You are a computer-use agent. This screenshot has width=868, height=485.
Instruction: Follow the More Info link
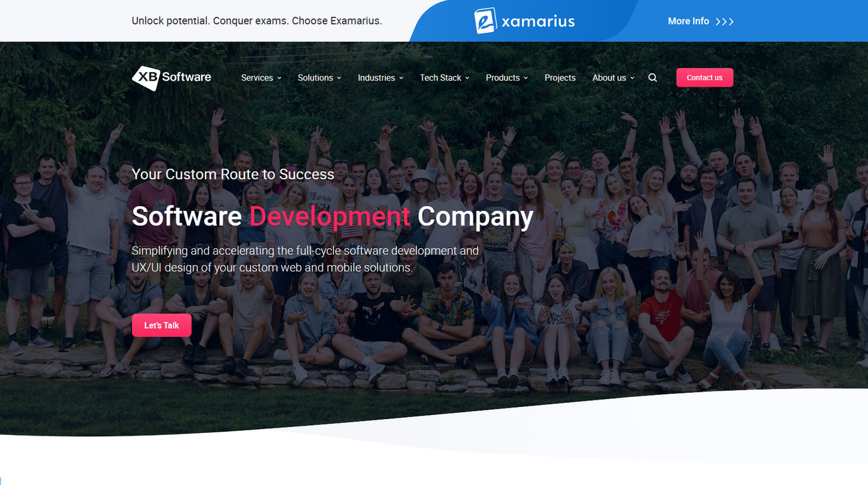click(688, 21)
